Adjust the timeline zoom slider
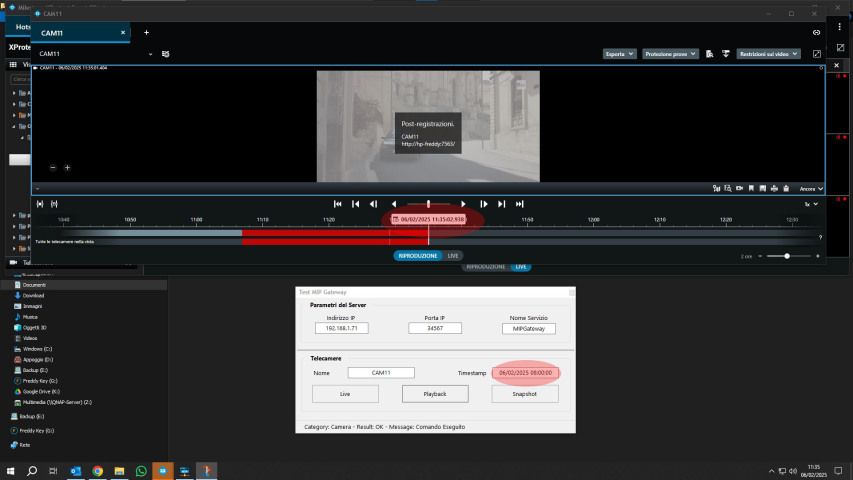Viewport: 853px width, 480px height. [787, 256]
